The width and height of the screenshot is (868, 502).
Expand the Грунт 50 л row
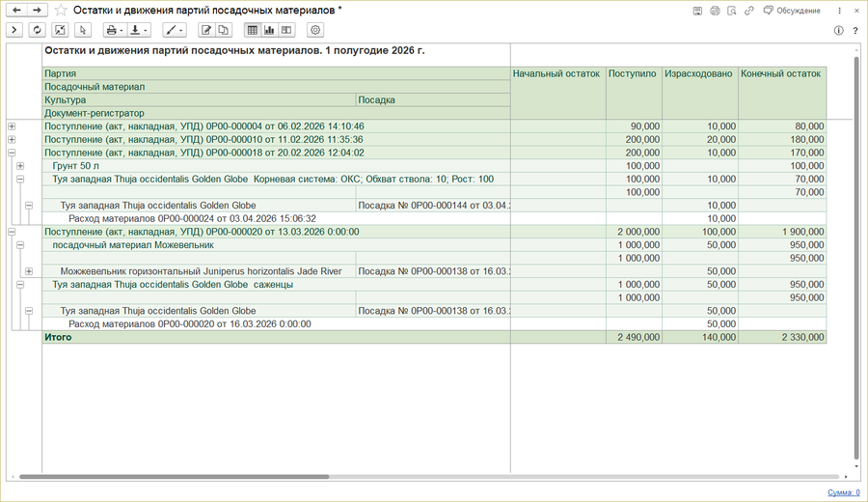(x=20, y=166)
